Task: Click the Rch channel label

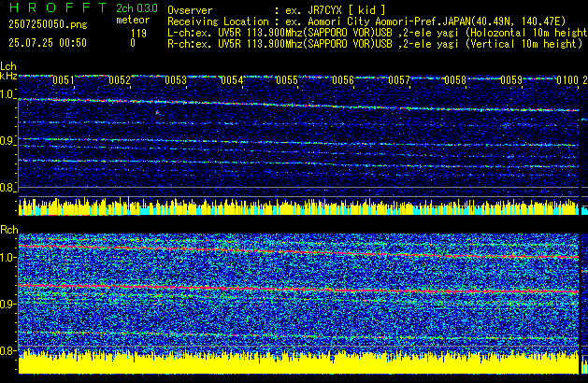Action: [x=9, y=230]
